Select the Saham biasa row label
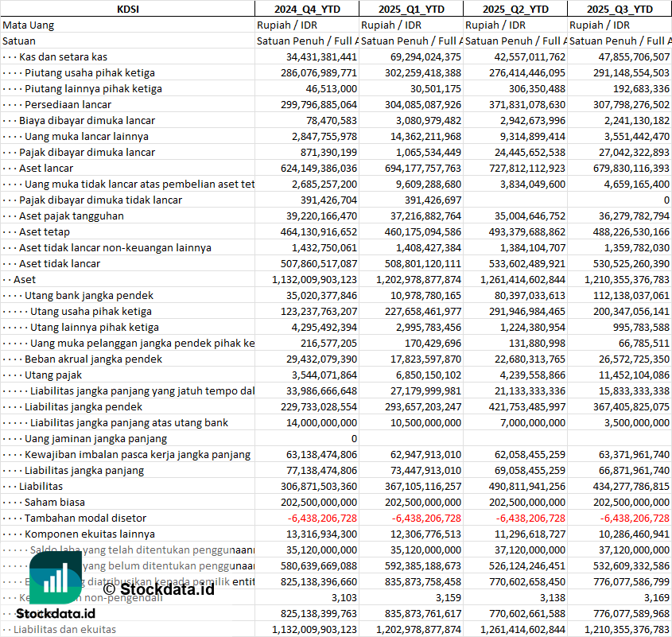 (x=55, y=502)
